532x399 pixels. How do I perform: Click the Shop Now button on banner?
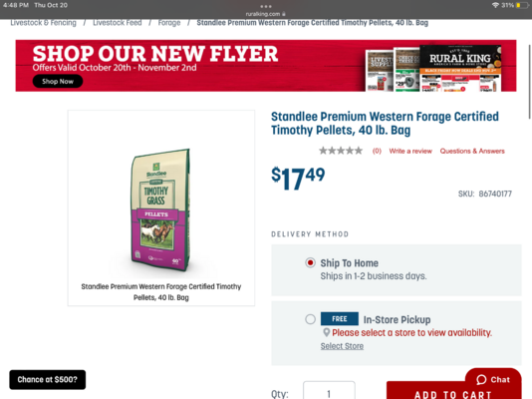pyautogui.click(x=58, y=82)
